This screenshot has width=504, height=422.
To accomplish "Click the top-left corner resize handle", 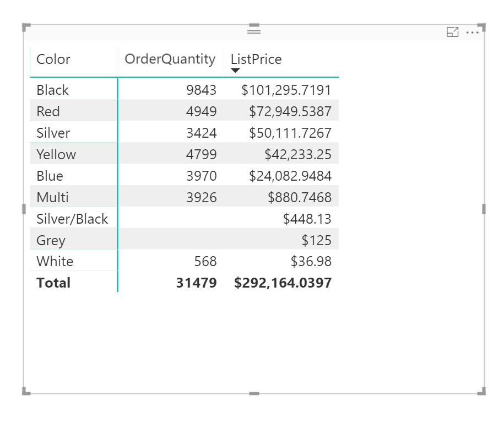I will pyautogui.click(x=24, y=26).
